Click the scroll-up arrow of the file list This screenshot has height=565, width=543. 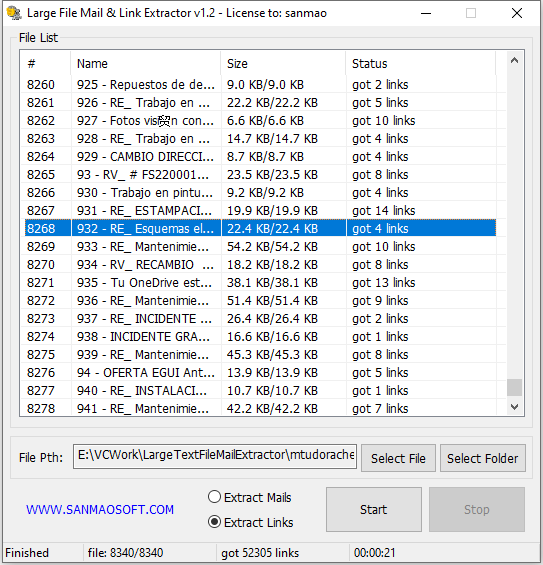[514, 61]
